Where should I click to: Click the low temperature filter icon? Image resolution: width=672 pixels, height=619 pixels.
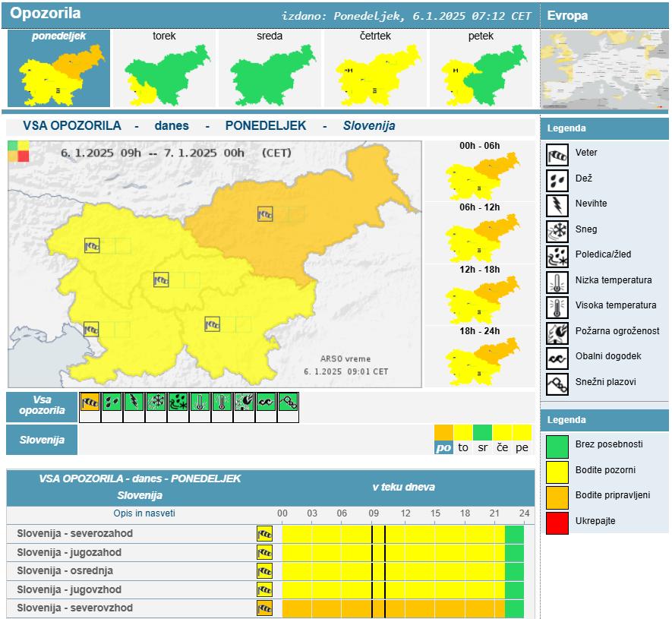pyautogui.click(x=200, y=402)
